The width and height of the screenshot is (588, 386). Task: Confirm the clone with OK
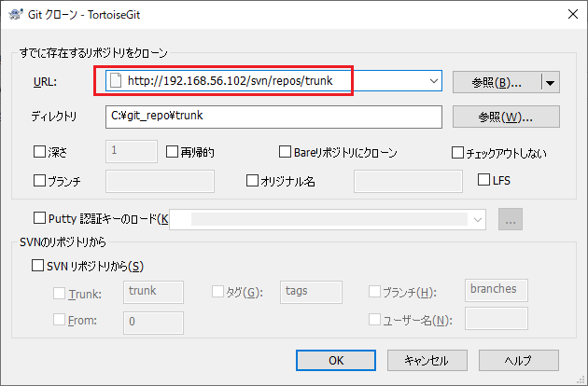336,360
